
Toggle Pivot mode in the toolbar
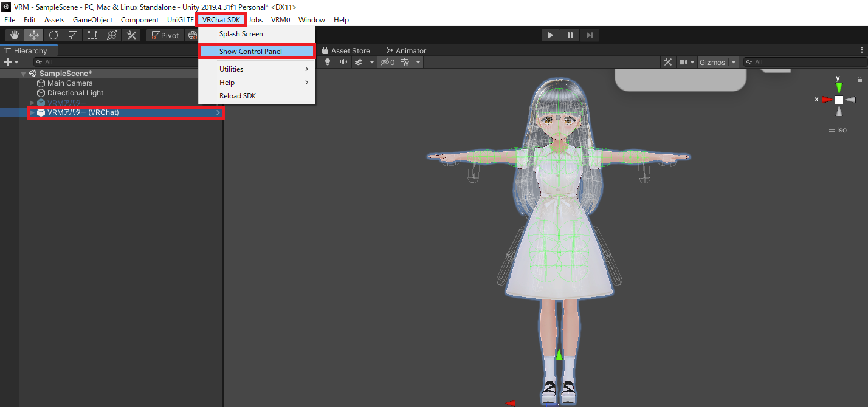point(165,35)
